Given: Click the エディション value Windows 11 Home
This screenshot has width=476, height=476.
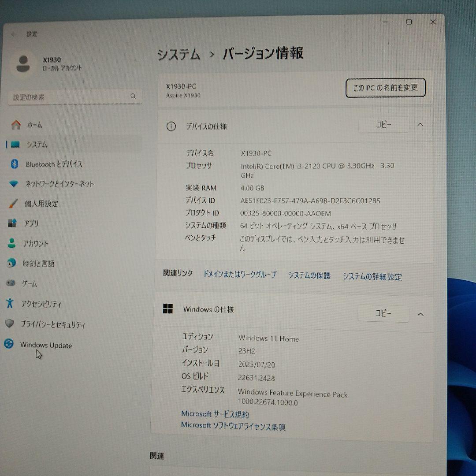Looking at the screenshot, I should (x=269, y=338).
